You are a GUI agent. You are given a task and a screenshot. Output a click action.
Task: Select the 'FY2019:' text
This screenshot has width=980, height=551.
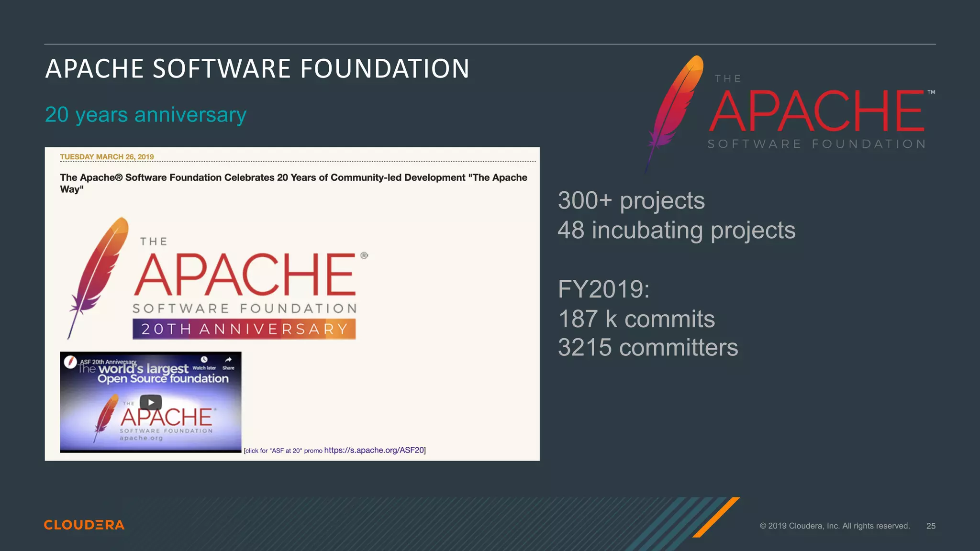tap(604, 289)
